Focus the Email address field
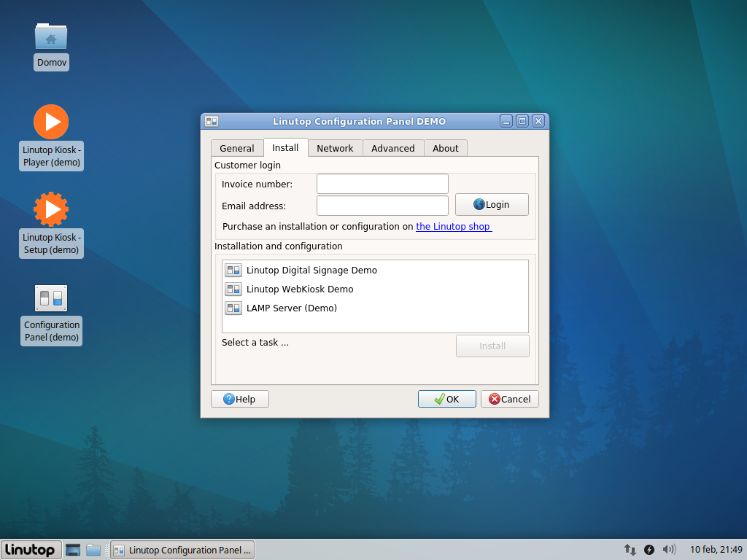This screenshot has height=560, width=747. 382,206
